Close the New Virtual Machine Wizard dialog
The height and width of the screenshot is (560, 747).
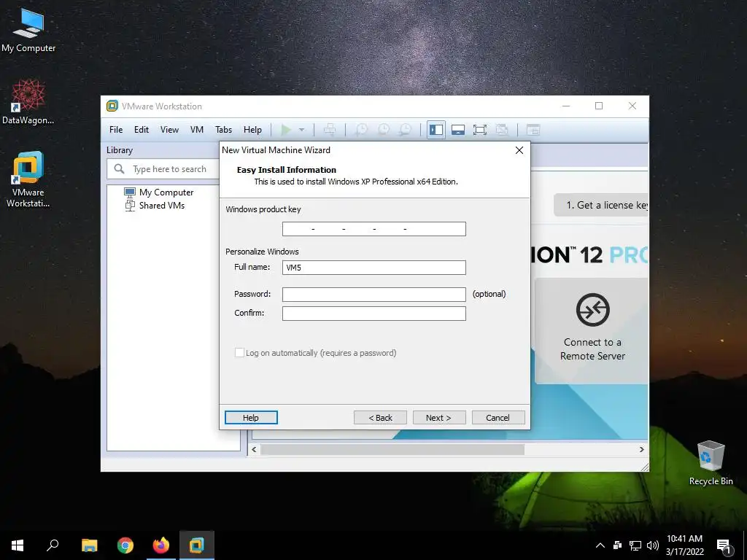coord(519,150)
